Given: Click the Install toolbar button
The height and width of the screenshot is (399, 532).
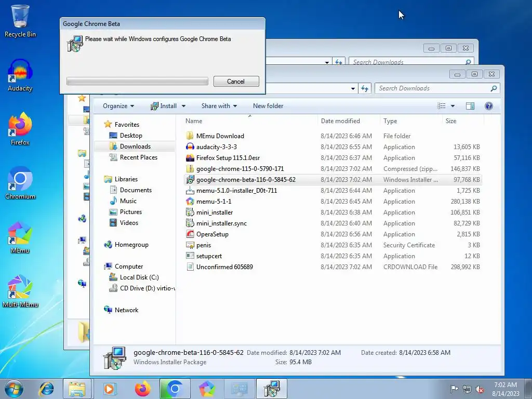Looking at the screenshot, I should click(x=164, y=106).
